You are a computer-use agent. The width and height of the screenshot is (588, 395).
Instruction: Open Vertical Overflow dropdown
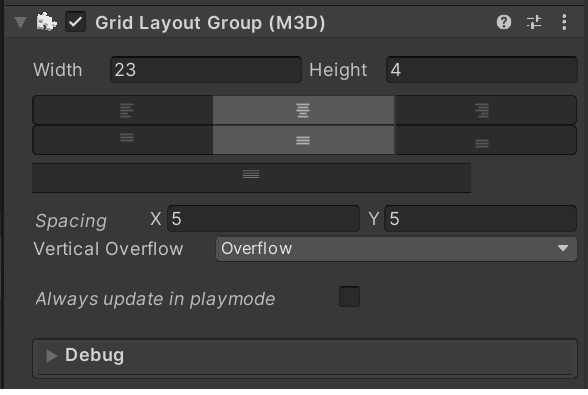pyautogui.click(x=396, y=249)
